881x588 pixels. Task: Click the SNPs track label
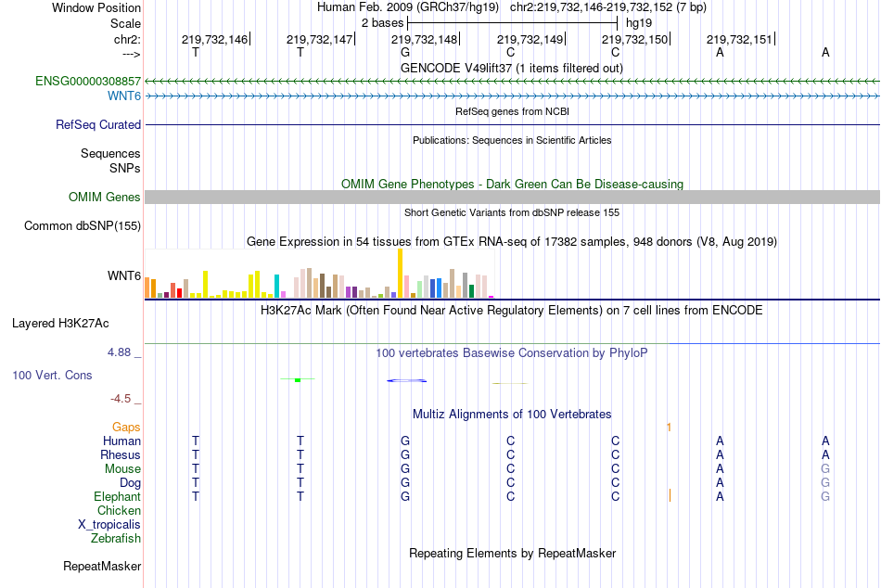[125, 168]
